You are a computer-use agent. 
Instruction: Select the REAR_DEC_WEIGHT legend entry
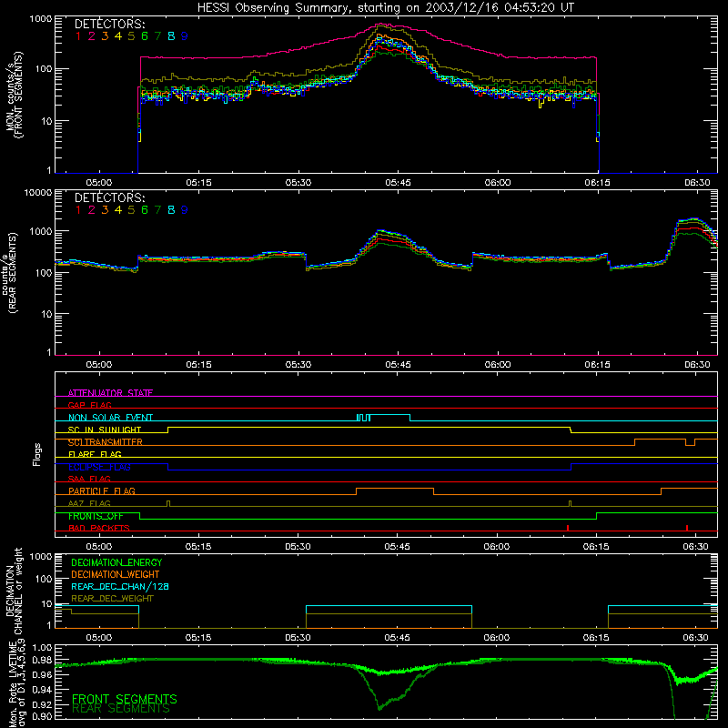coord(112,599)
